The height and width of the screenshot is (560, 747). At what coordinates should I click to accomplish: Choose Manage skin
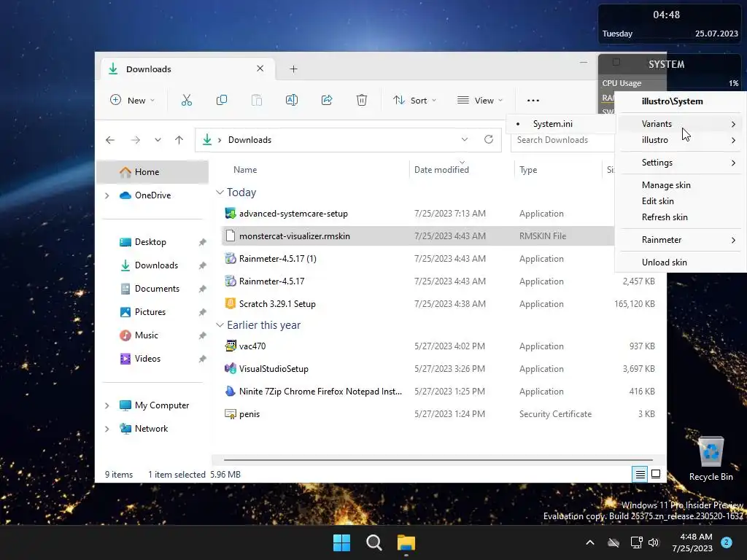(681, 184)
